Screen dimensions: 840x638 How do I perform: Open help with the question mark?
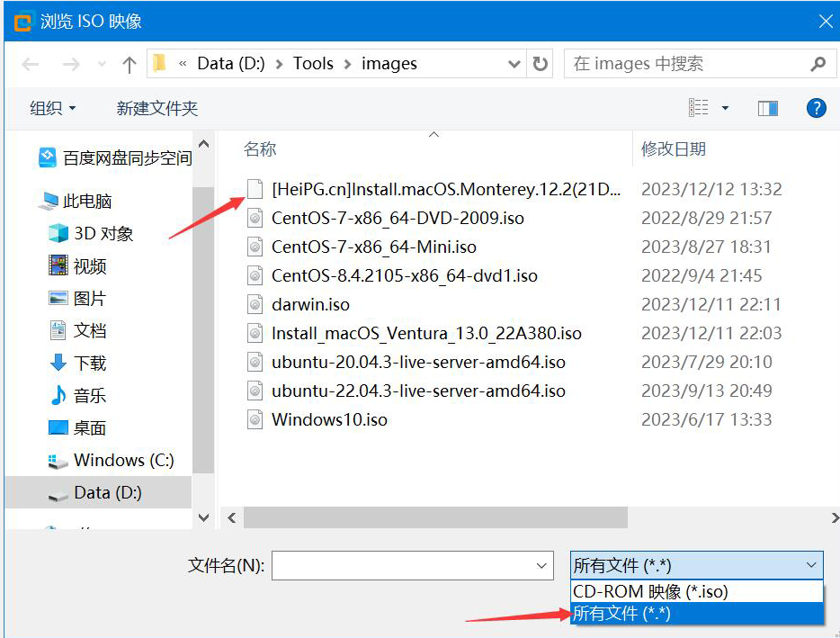pyautogui.click(x=816, y=108)
